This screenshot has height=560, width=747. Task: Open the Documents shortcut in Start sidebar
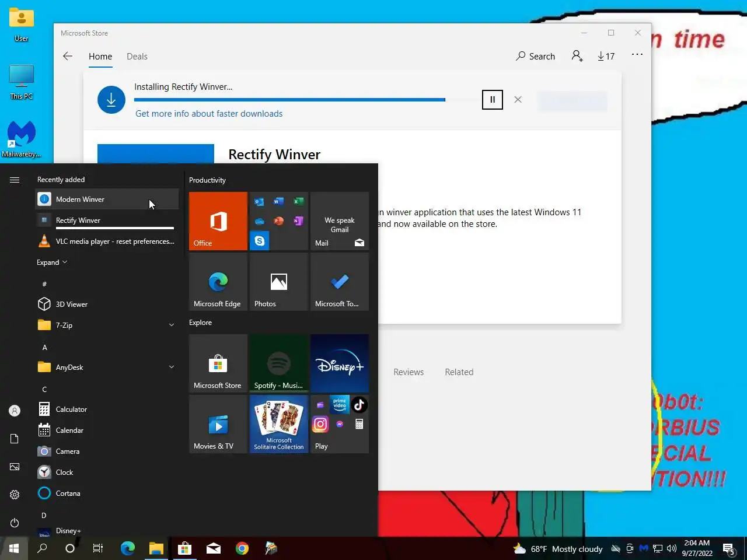pyautogui.click(x=15, y=439)
